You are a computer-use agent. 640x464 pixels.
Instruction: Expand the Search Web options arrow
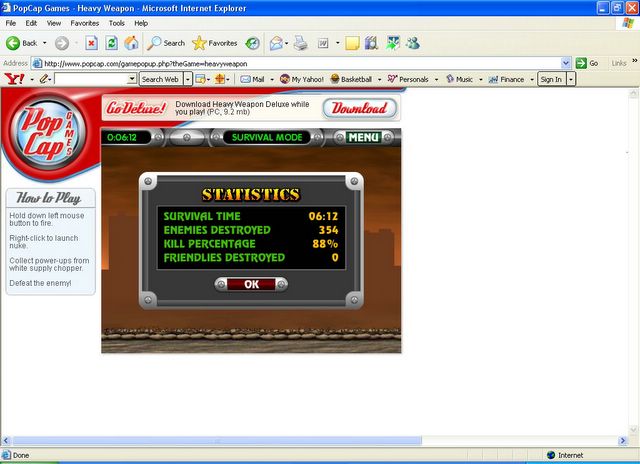tap(188, 79)
